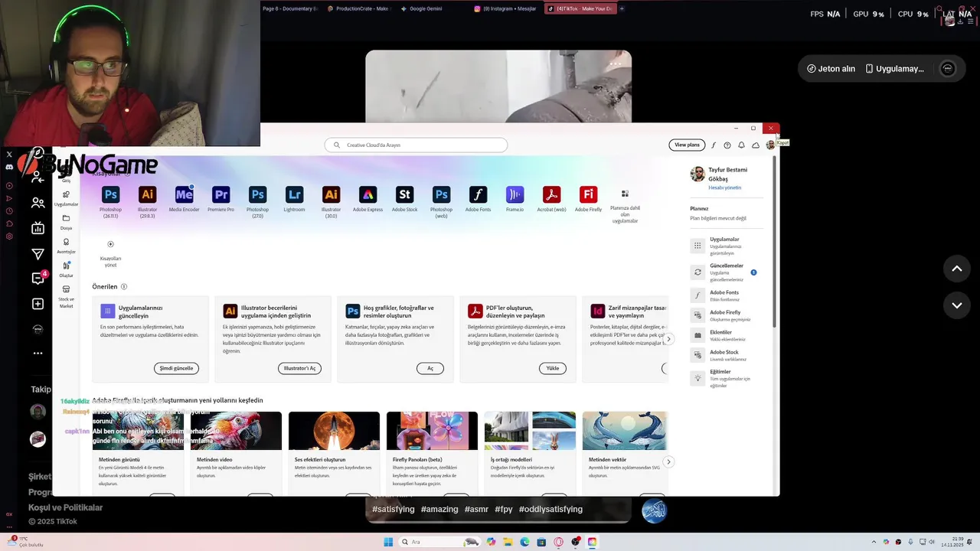Launch Photoshop (web) shortcut
The image size is (980, 551).
441,194
